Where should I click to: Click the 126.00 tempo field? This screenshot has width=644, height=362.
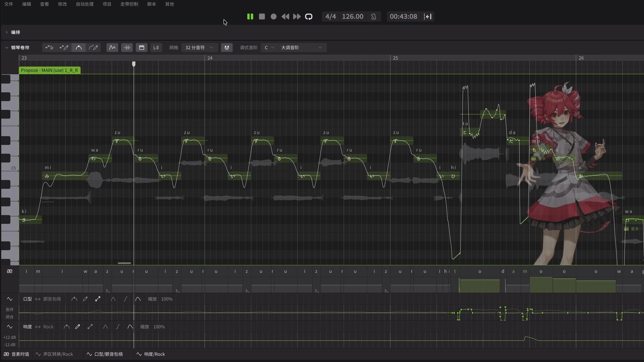point(353,16)
